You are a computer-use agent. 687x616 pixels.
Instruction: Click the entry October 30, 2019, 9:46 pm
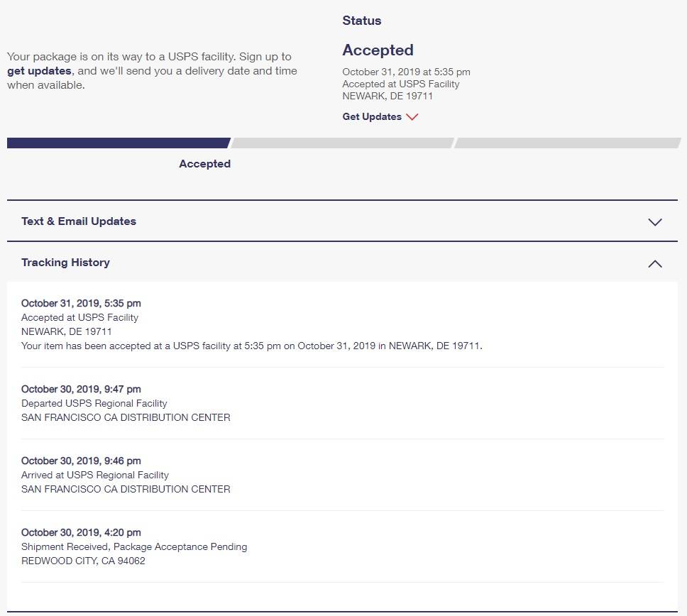point(81,461)
